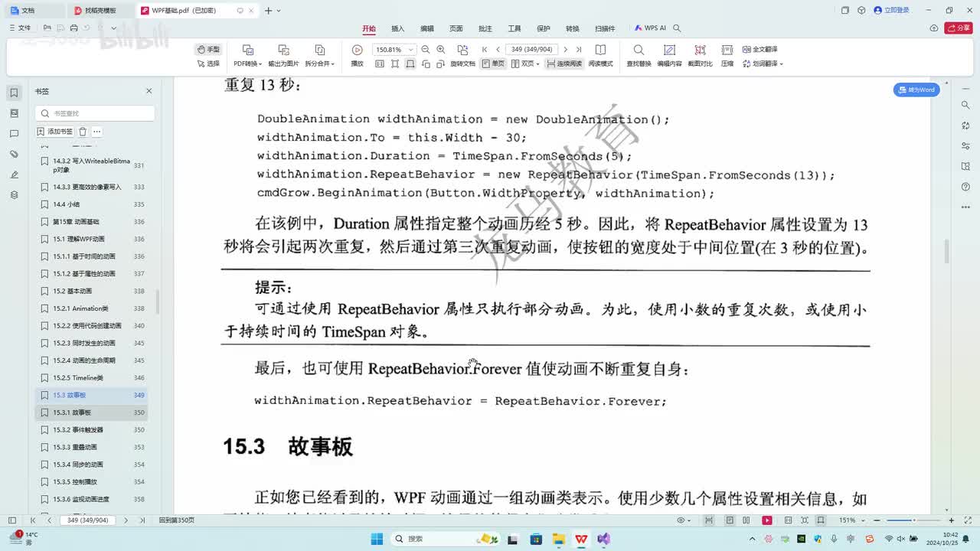The width and height of the screenshot is (980, 551).
Task: Click the page number field 349 (349/904)
Action: pyautogui.click(x=532, y=49)
